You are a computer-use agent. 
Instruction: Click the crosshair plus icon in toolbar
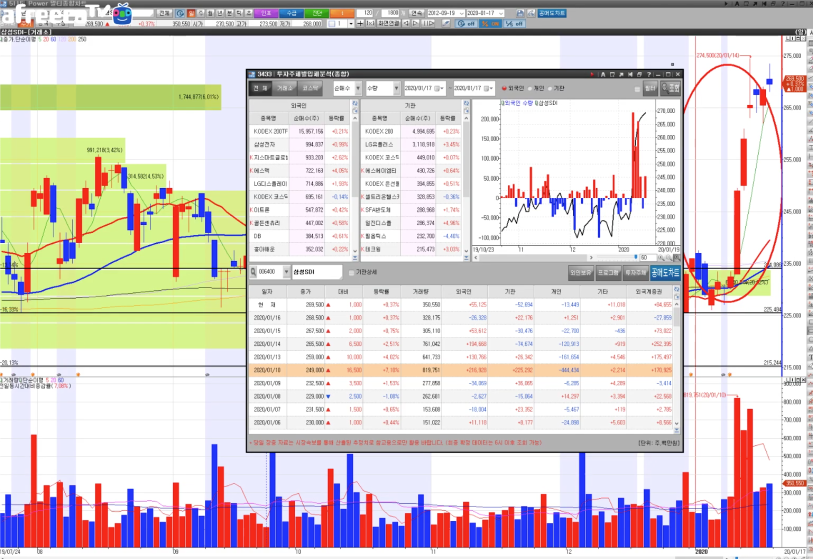(x=360, y=23)
